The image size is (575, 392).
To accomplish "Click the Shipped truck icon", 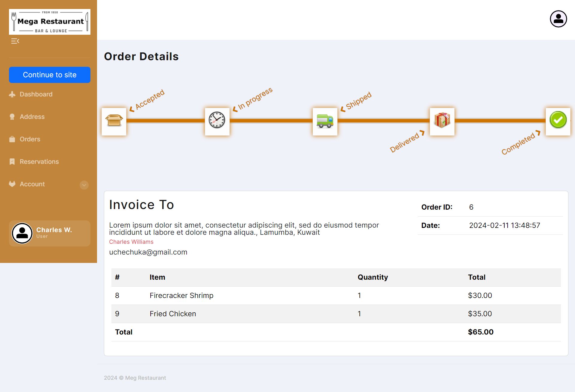I will [x=325, y=122].
